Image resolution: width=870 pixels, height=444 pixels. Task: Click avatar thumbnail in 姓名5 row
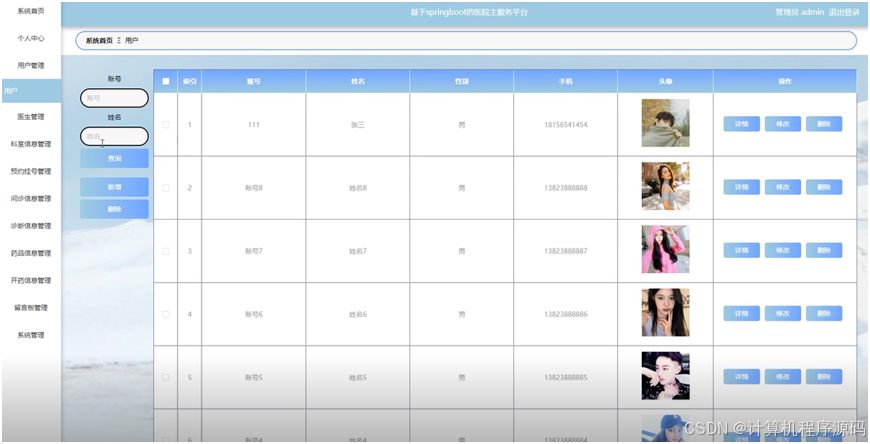pyautogui.click(x=665, y=376)
